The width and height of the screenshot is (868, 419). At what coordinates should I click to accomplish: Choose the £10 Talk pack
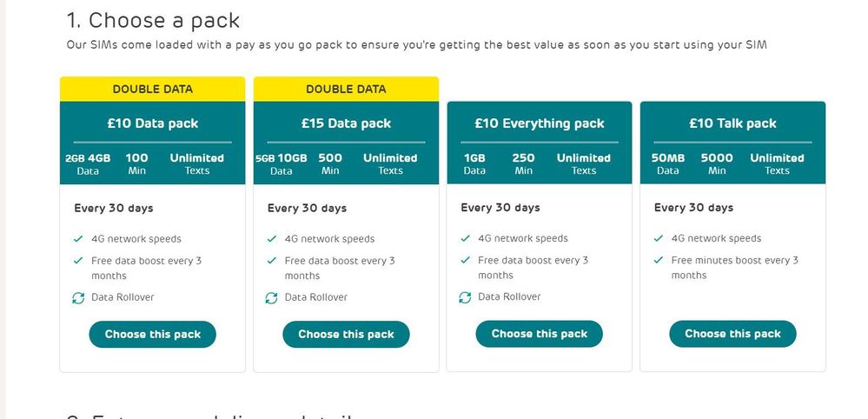click(x=732, y=335)
